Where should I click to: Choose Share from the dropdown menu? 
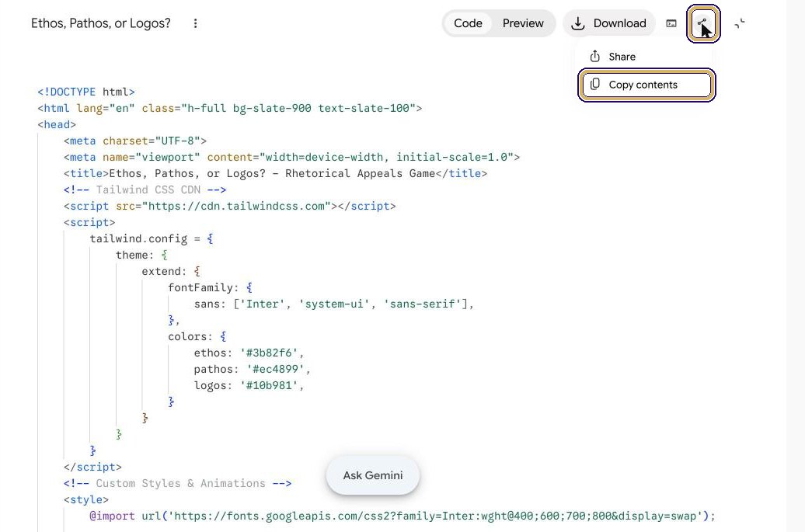click(x=646, y=57)
